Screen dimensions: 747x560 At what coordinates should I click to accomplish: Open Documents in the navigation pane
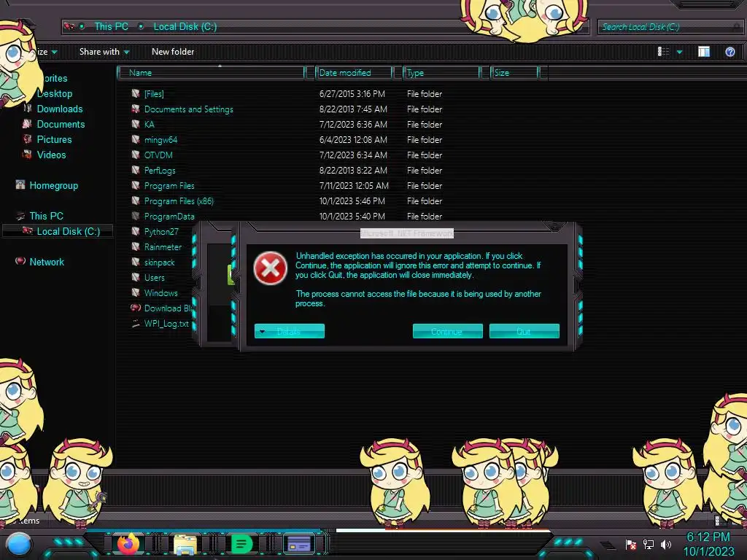[61, 124]
